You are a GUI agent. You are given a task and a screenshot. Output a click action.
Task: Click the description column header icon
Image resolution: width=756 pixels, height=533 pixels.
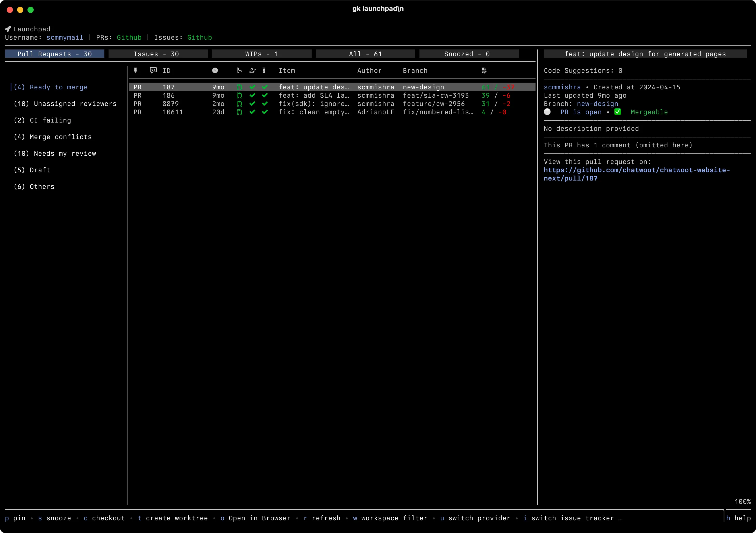pos(484,70)
